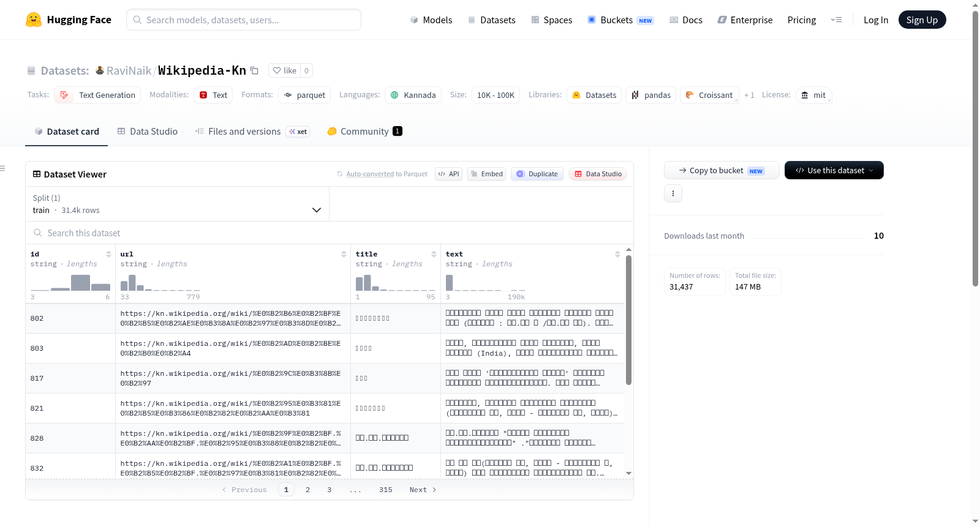The width and height of the screenshot is (980, 527).
Task: Click the dataset table vertical scrollbar
Action: (x=628, y=320)
